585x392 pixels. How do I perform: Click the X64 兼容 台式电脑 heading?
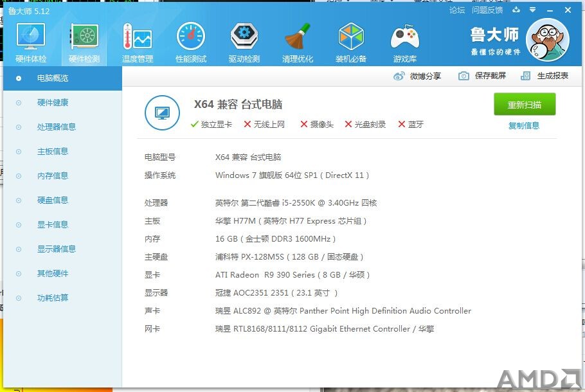click(x=238, y=104)
